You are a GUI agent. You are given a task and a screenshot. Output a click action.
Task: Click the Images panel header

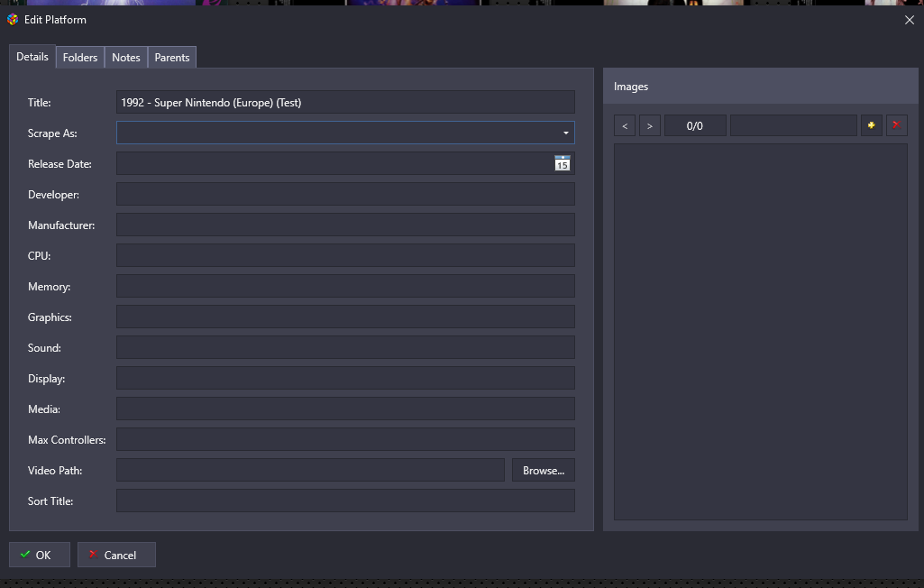click(760, 86)
